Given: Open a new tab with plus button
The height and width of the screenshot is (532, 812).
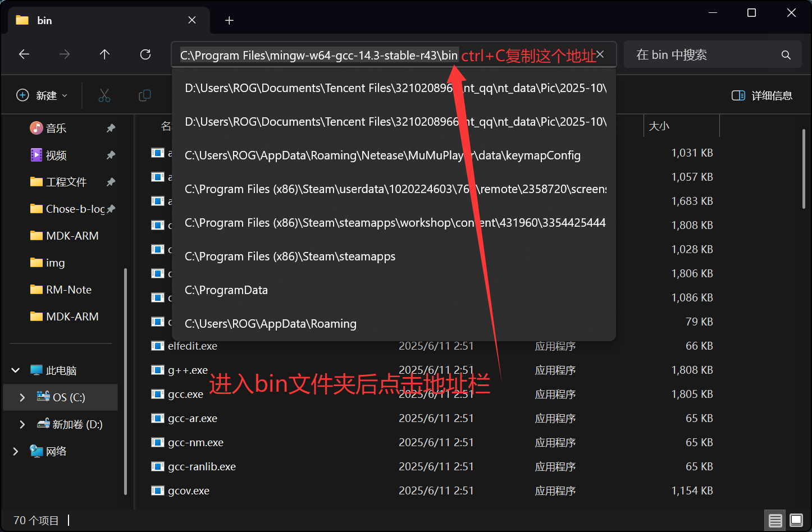Looking at the screenshot, I should [229, 21].
